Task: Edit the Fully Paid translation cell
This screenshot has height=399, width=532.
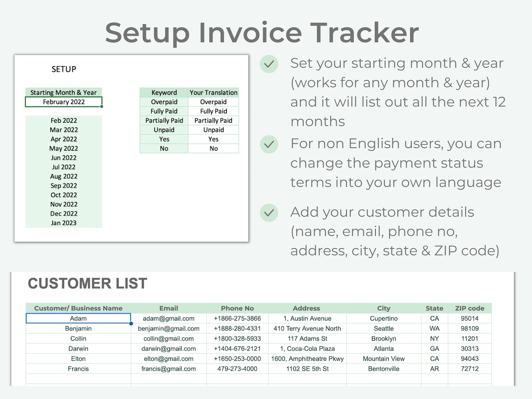Action: (x=213, y=111)
